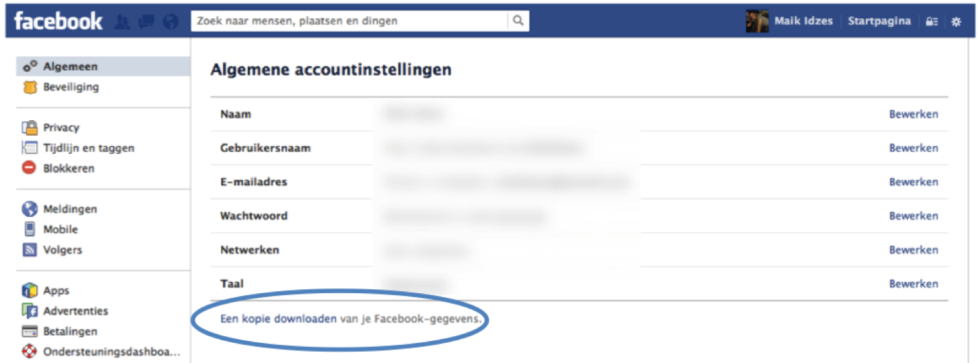Edit the Naam row via Bewerken

click(914, 114)
